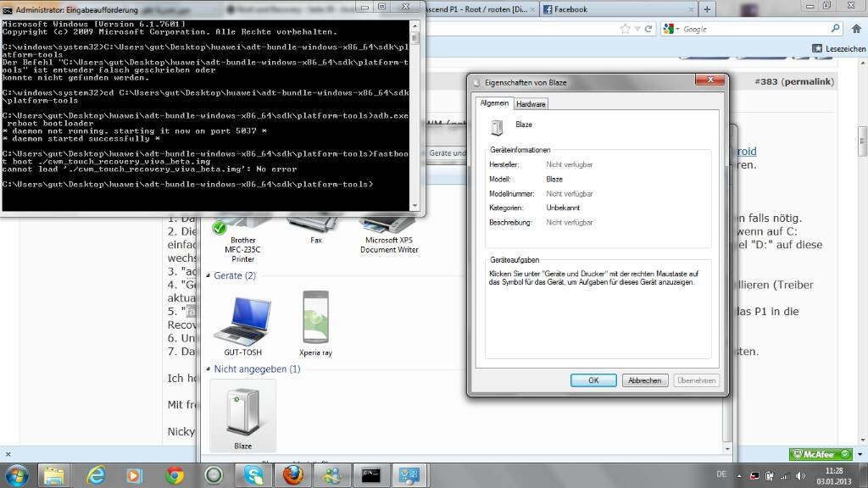The width and height of the screenshot is (868, 488).
Task: Click the Abbrechen button
Action: (645, 380)
